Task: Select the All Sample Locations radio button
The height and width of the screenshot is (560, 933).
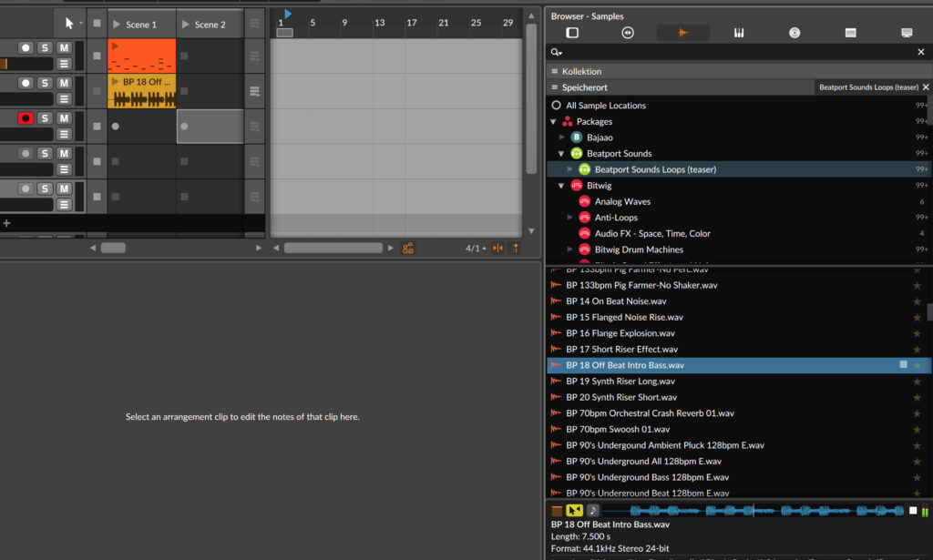Action: click(x=556, y=106)
